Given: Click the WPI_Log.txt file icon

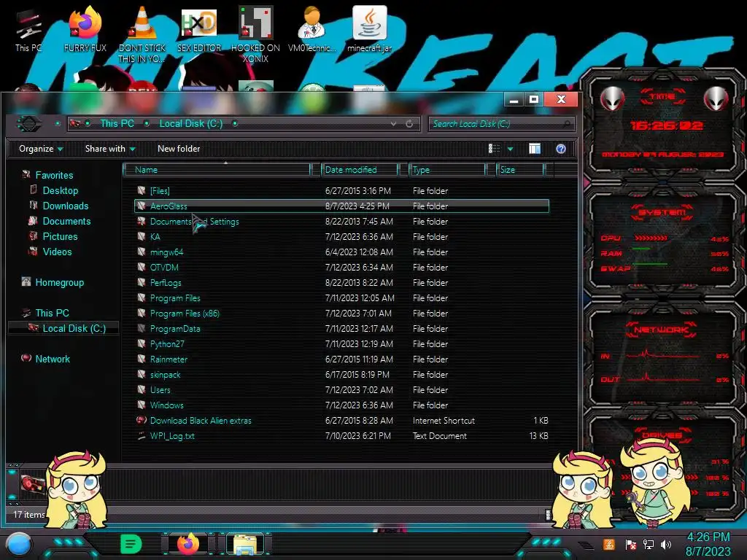Looking at the screenshot, I should point(141,435).
